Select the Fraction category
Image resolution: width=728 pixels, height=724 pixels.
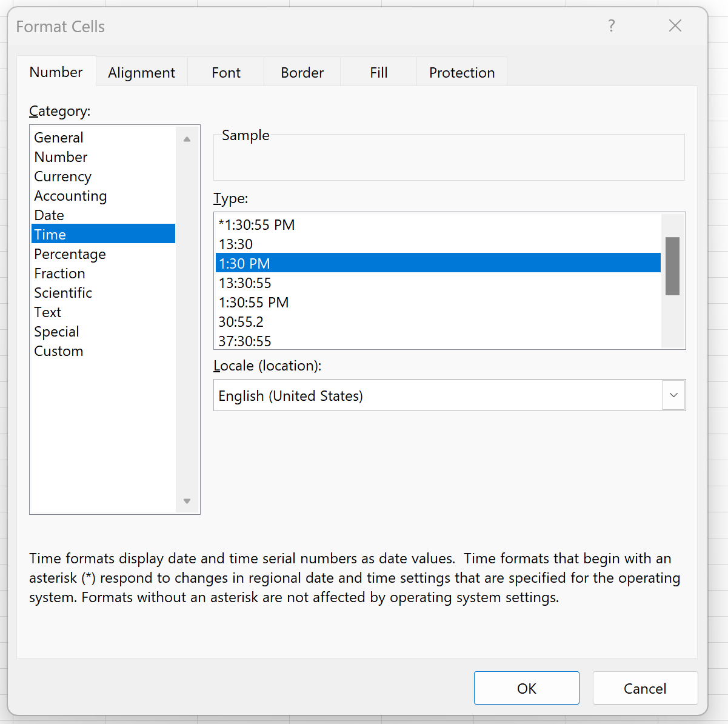59,273
